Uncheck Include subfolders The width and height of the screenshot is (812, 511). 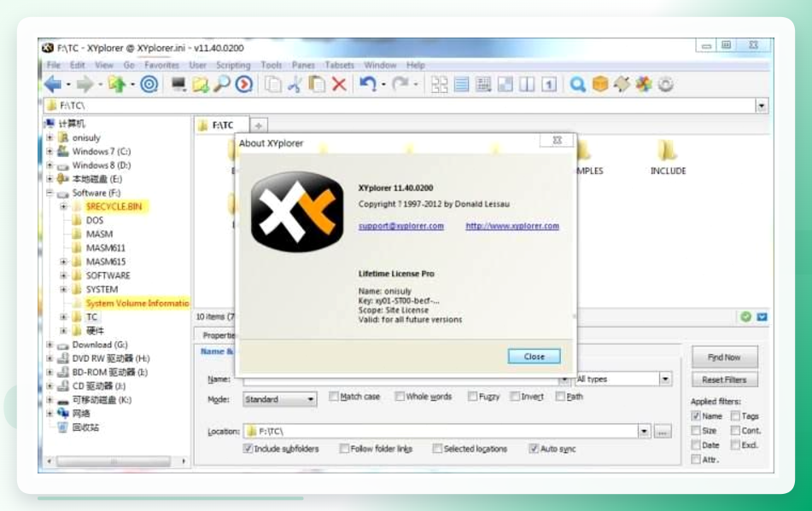(248, 449)
